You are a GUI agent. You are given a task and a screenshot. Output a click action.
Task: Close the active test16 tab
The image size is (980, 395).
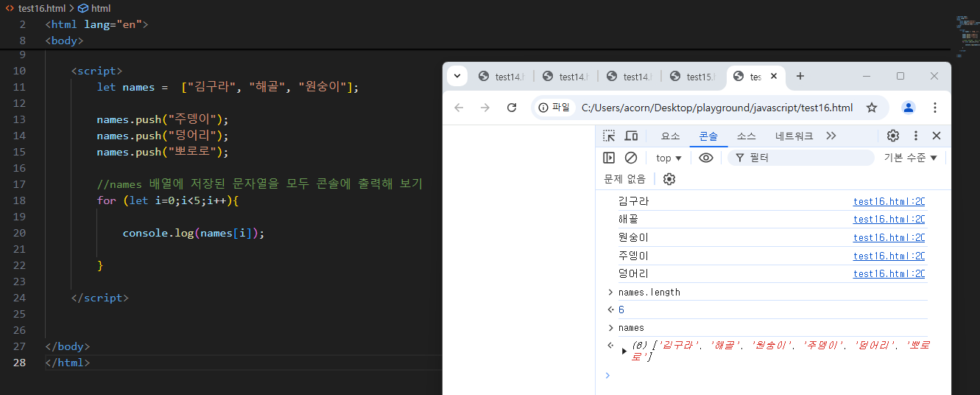click(x=773, y=76)
